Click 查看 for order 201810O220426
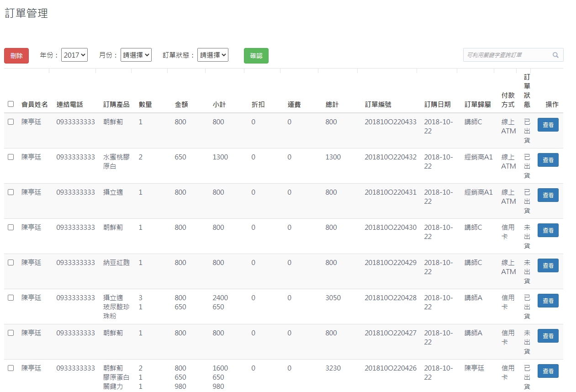576x392 pixels. coord(548,371)
